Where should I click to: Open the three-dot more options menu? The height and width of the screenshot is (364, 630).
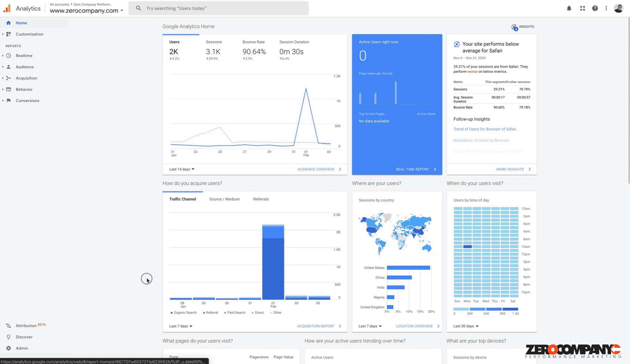(606, 8)
